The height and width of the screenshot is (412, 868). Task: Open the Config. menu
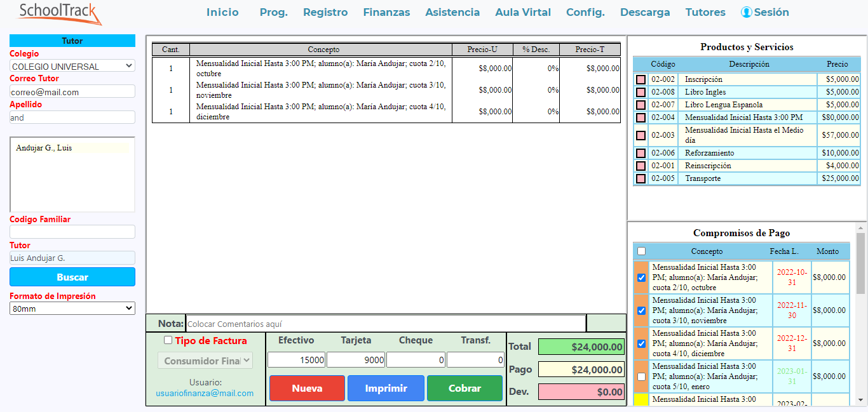click(x=585, y=12)
